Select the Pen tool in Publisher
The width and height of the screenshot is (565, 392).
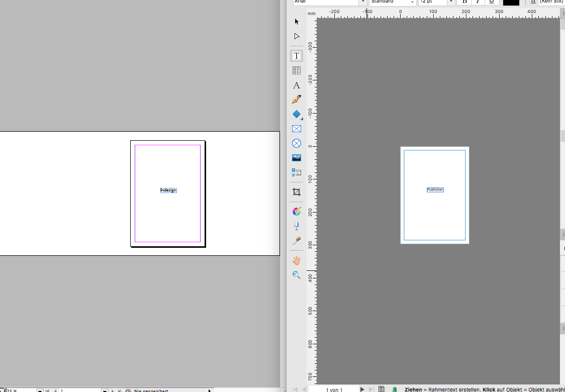tap(297, 100)
